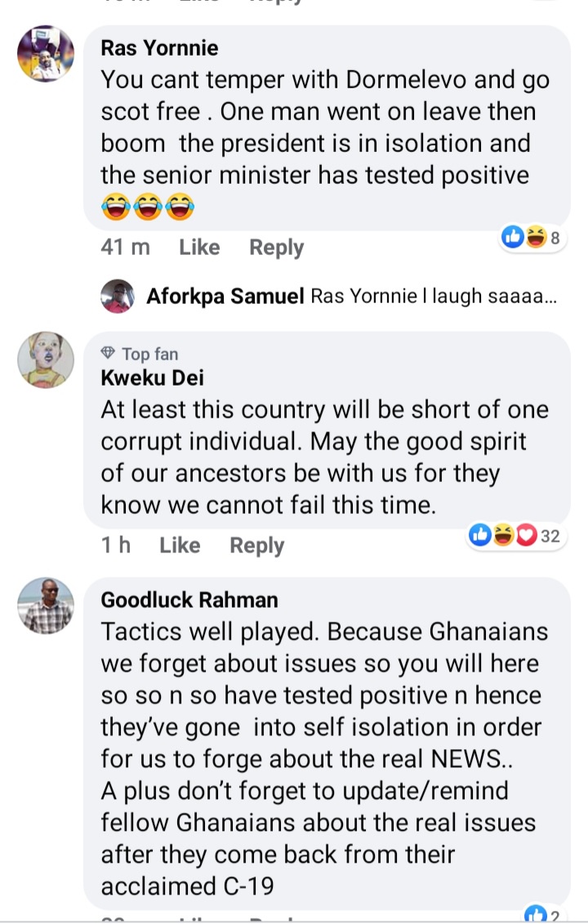Screen dimensions: 588x924
Task: Open the 41 m timestamp
Action: [x=125, y=248]
